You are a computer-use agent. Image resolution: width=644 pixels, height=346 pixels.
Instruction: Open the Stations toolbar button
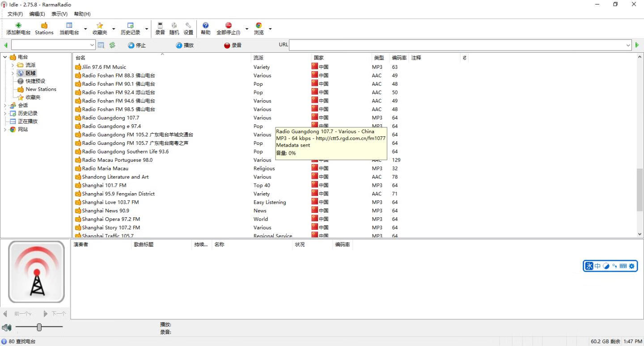44,29
